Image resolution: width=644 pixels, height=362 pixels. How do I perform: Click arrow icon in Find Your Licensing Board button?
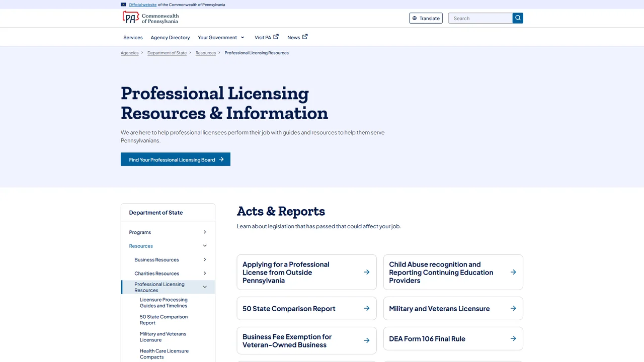click(x=221, y=159)
